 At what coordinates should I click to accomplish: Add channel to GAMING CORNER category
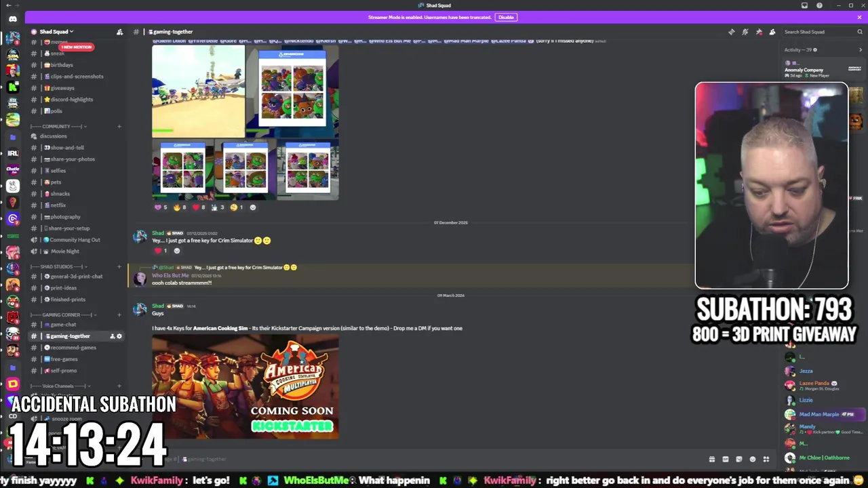[119, 314]
